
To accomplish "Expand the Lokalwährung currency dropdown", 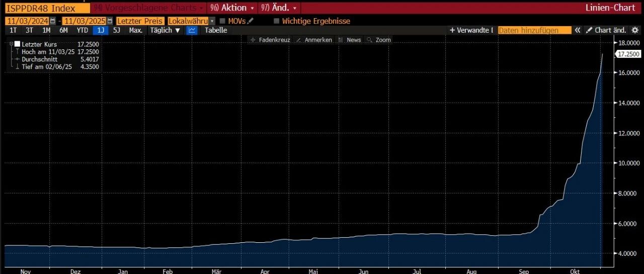I will [x=212, y=21].
